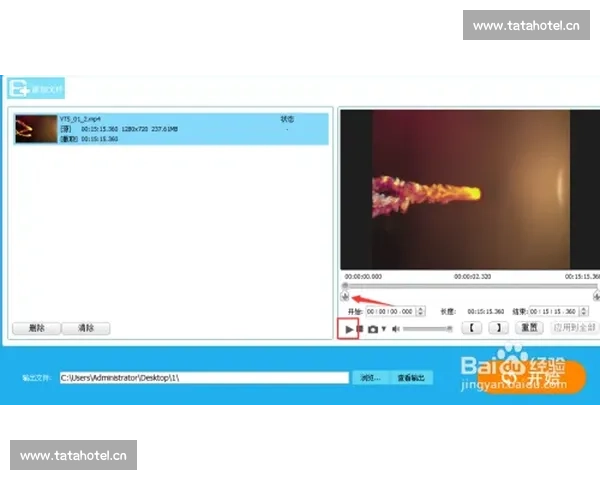Click Apply to All (应用到全部) button
The width and height of the screenshot is (600, 480).
pos(573,327)
